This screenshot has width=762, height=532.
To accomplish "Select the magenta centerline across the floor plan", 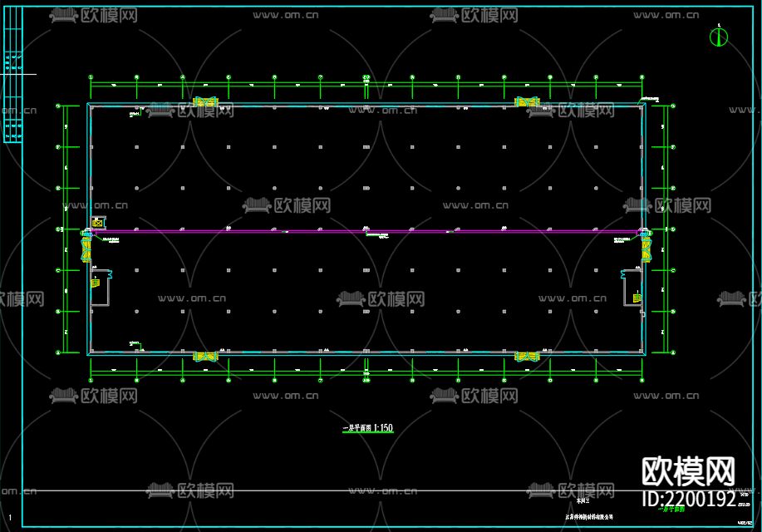I will click(367, 231).
